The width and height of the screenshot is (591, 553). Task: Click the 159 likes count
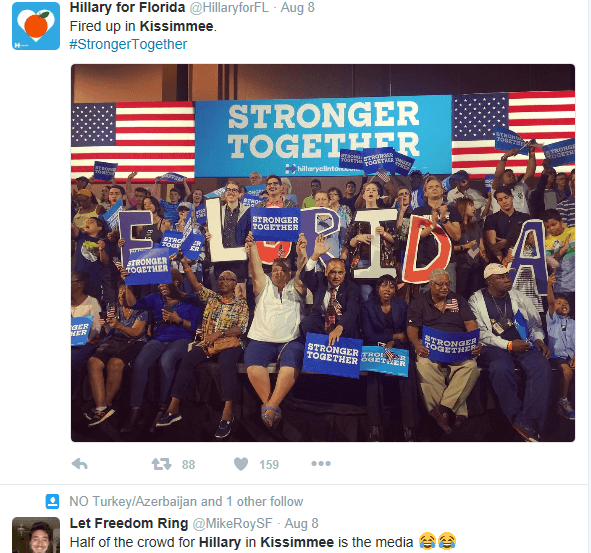tap(269, 464)
